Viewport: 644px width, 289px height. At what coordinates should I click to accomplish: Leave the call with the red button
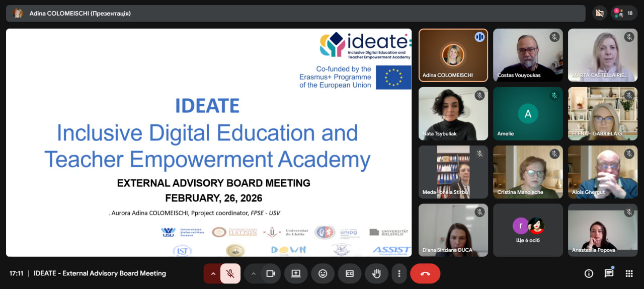(425, 273)
